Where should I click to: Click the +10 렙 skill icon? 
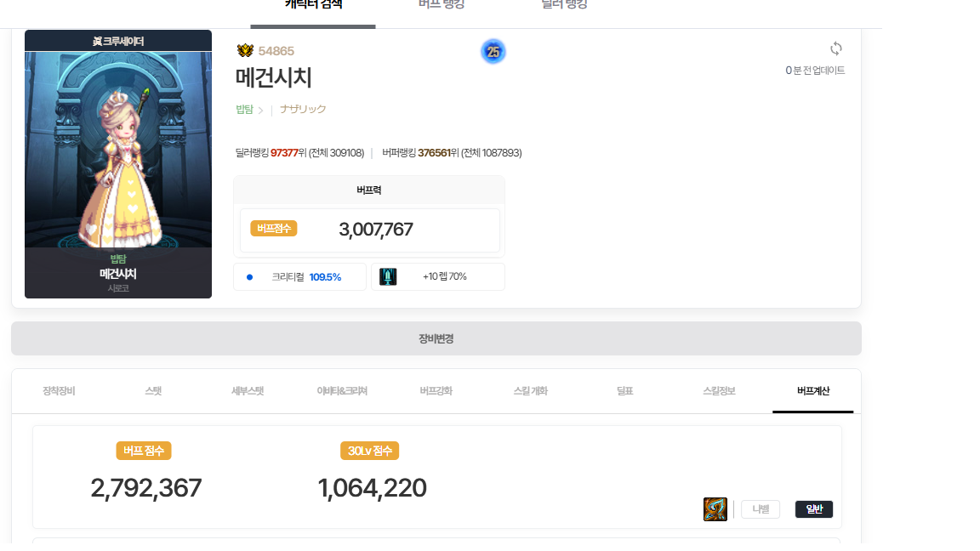click(388, 276)
